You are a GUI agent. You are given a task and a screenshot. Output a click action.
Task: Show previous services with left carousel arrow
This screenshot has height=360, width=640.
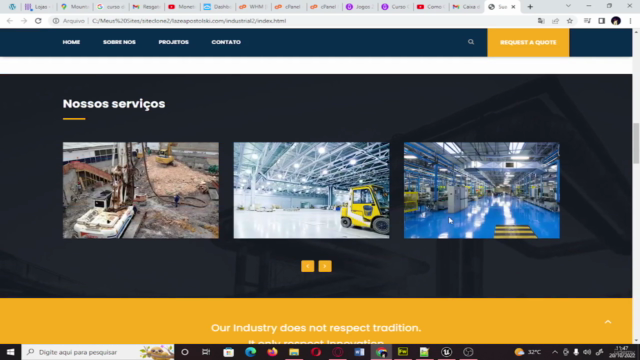click(x=308, y=266)
